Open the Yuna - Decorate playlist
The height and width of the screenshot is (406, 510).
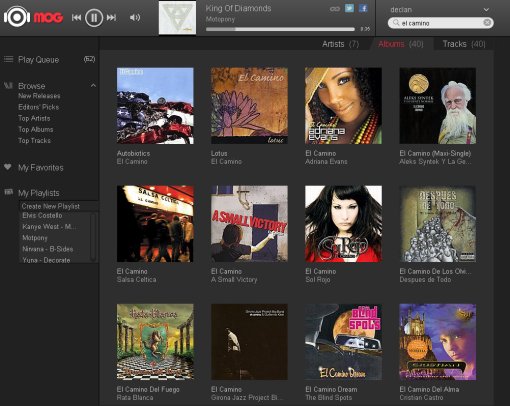click(46, 260)
